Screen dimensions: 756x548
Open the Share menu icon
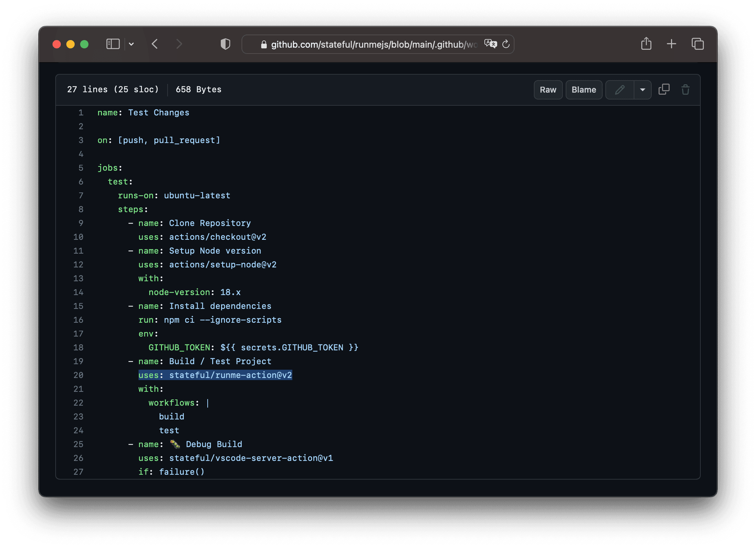click(646, 44)
